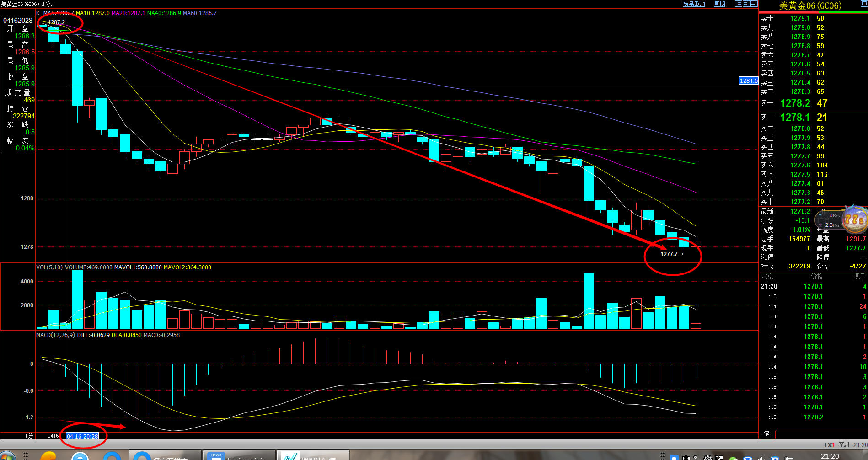Image resolution: width=868 pixels, height=460 pixels.
Task: Click the LXJ indicator in status bar
Action: pyautogui.click(x=830, y=445)
